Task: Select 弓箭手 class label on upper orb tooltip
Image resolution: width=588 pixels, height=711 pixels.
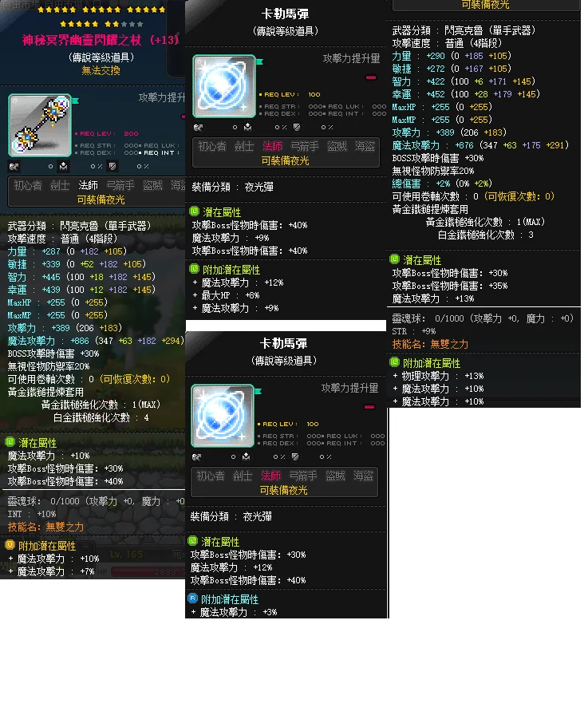Action: [304, 146]
